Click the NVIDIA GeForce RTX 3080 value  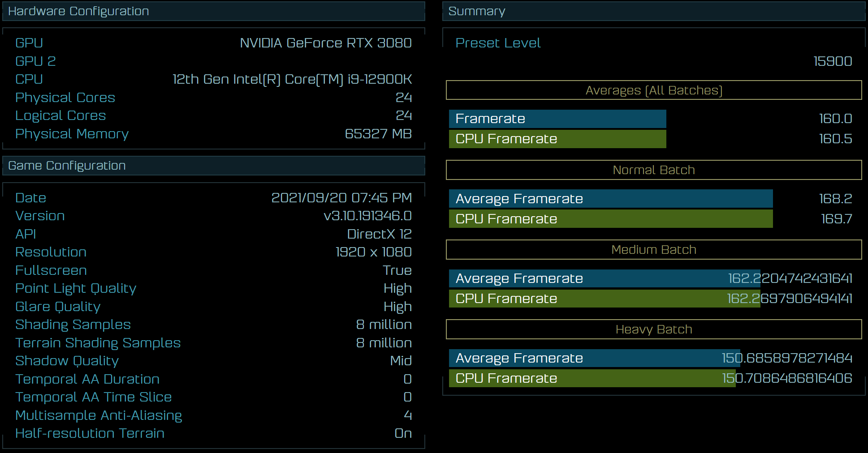326,43
